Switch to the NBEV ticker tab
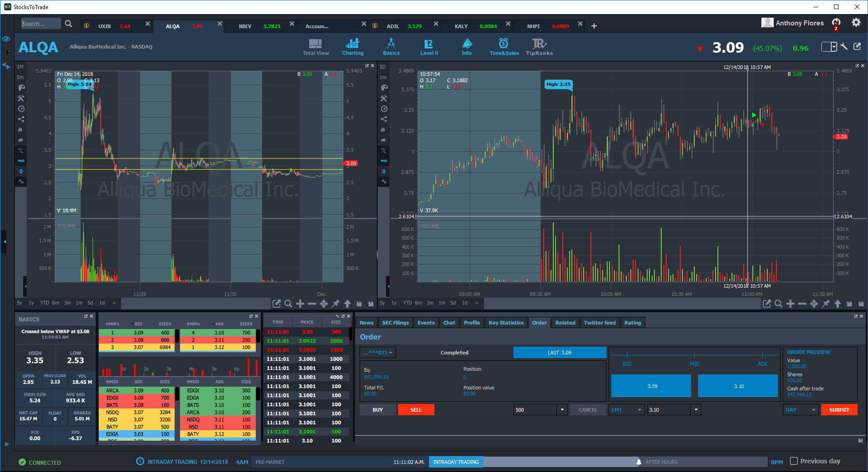The image size is (868, 472). pyautogui.click(x=260, y=26)
